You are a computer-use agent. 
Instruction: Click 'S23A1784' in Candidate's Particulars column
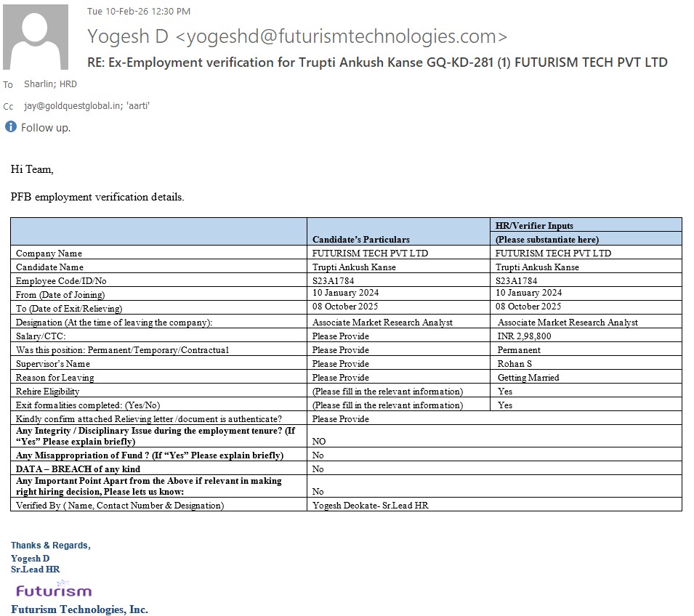tap(333, 280)
